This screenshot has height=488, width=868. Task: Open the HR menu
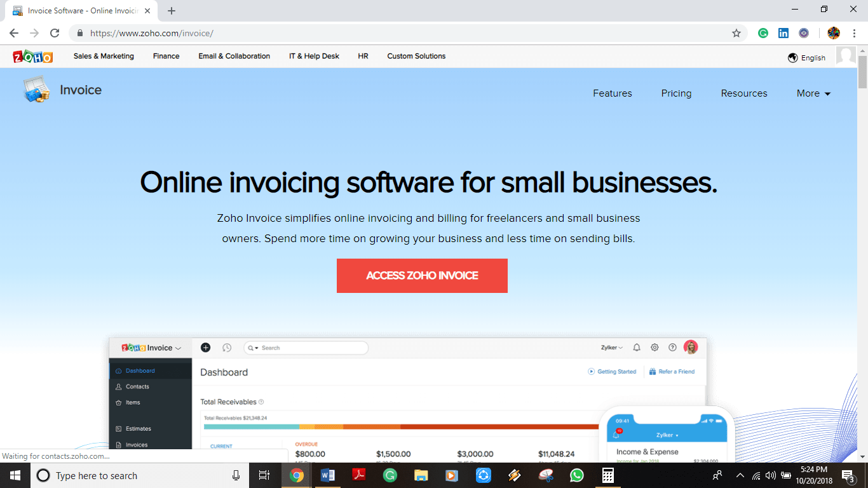[x=363, y=56]
